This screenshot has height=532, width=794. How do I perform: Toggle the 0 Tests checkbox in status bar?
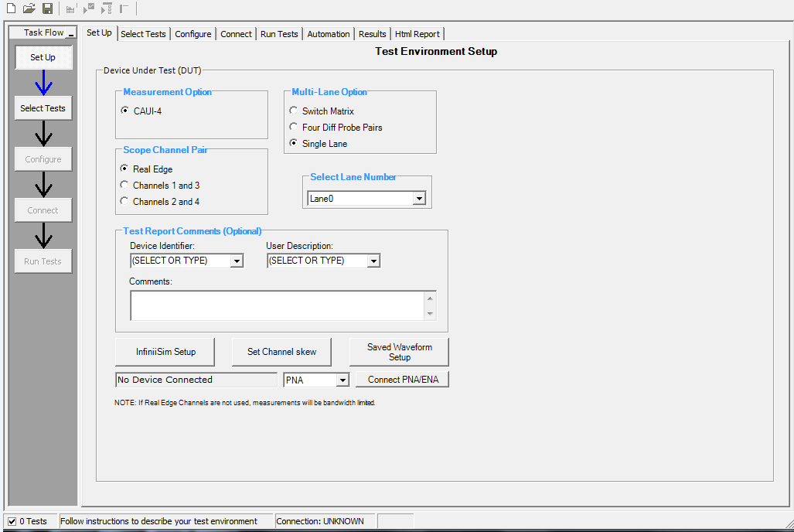[12, 521]
